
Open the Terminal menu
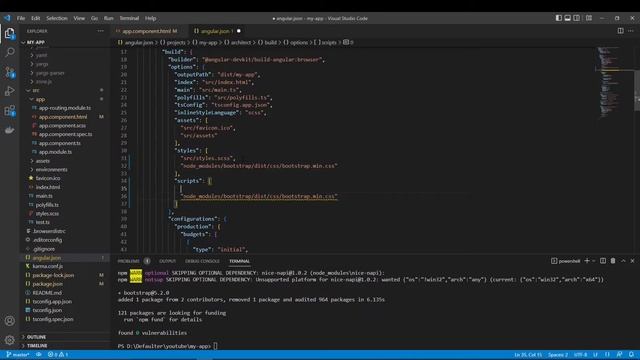pyautogui.click(x=129, y=18)
